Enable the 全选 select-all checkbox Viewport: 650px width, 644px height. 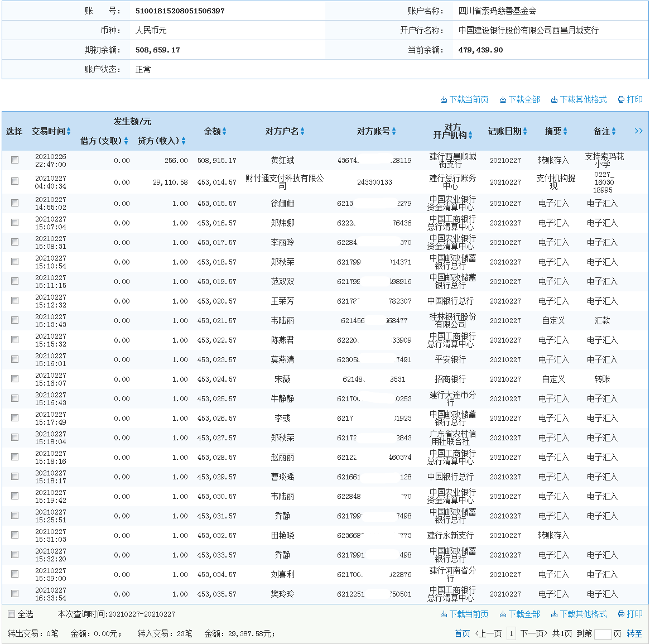[x=11, y=614]
